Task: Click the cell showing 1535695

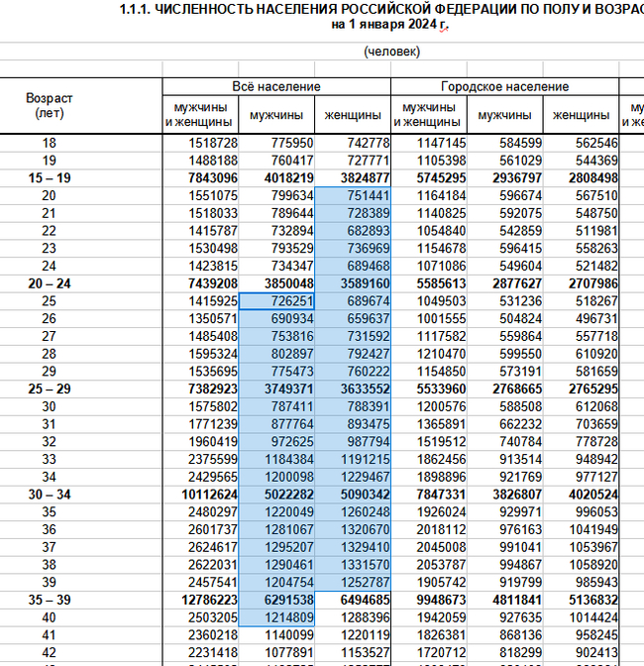Action: click(200, 372)
